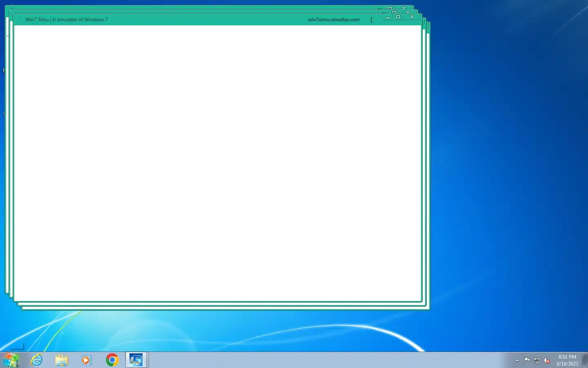Open the Start menu orb
Image resolution: width=588 pixels, height=368 pixels.
11,360
